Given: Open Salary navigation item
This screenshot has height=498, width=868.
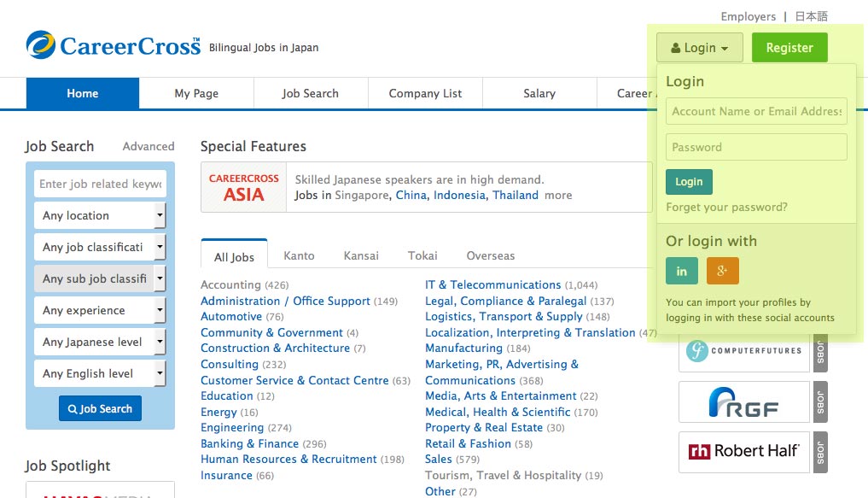Looking at the screenshot, I should tap(539, 94).
